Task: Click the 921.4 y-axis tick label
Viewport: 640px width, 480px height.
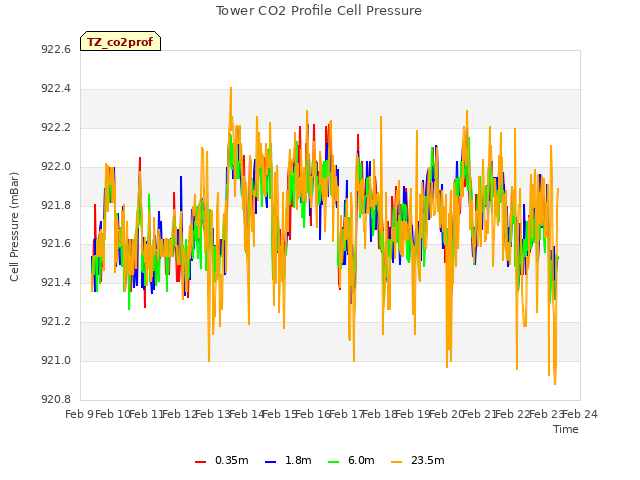Action: tap(56, 282)
